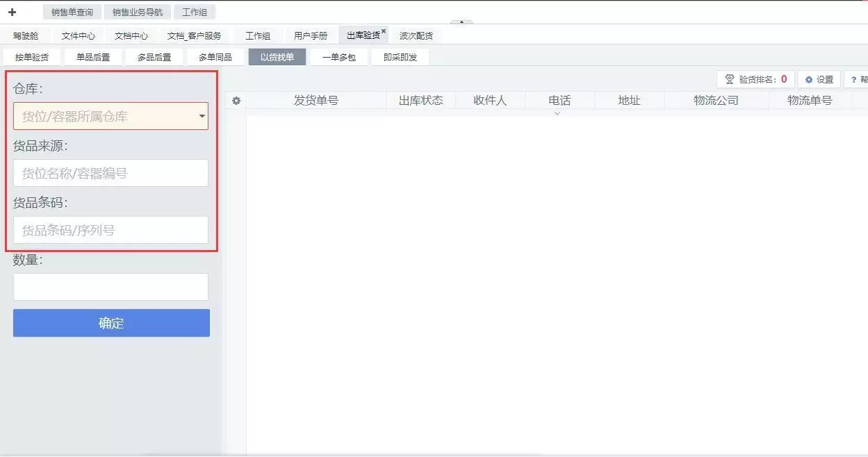
Task: Click the 仓库: label
Action: [x=28, y=89]
